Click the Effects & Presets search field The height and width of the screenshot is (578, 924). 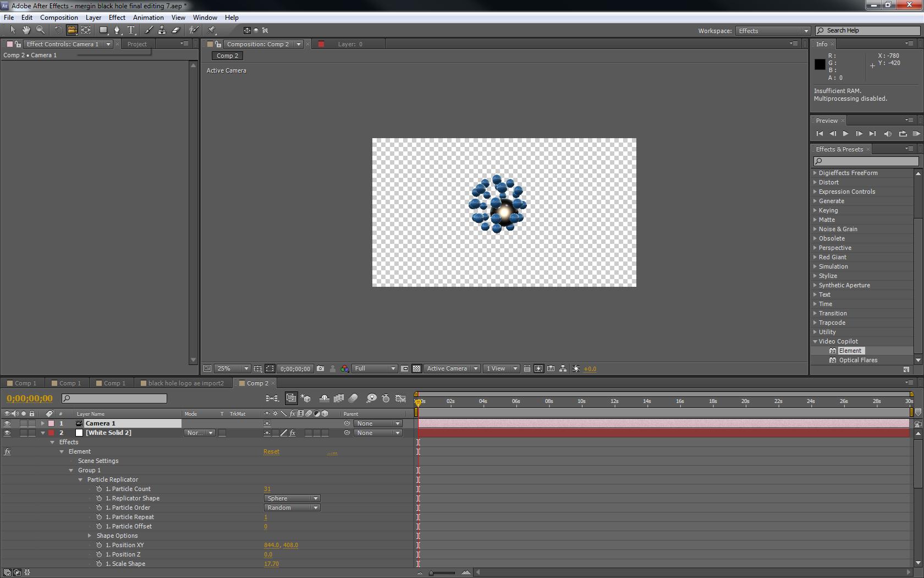[866, 161]
